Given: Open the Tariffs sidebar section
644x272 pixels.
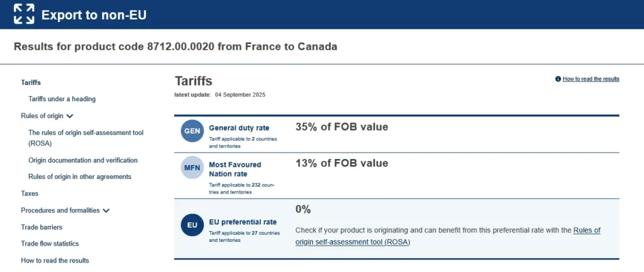Looking at the screenshot, I should 31,82.
